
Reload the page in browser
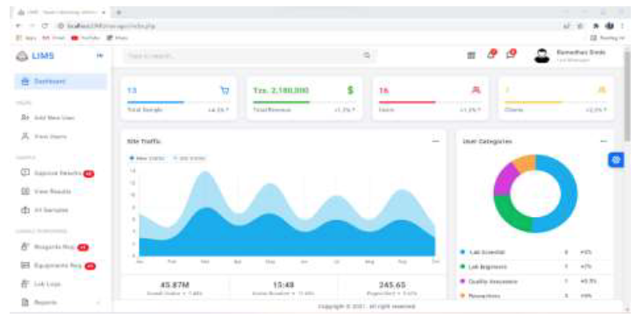[45, 26]
